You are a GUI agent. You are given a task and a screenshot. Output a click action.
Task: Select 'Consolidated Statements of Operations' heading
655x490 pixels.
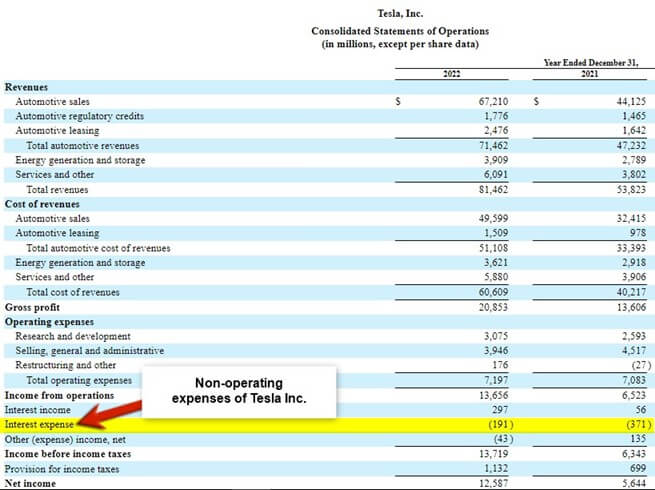click(400, 31)
